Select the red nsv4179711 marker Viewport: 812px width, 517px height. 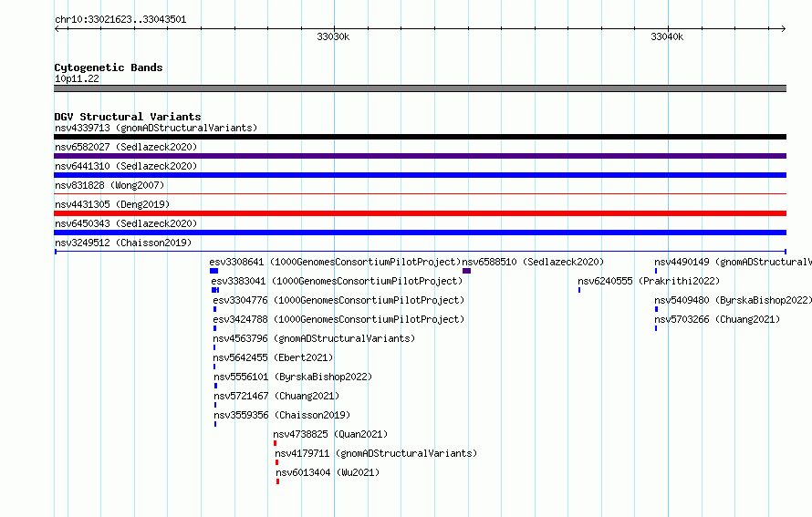tap(277, 462)
